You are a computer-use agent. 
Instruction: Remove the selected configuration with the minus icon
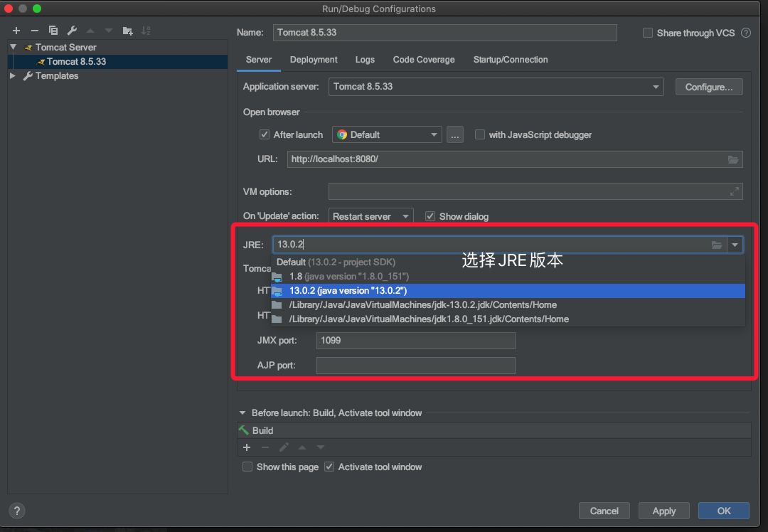[x=34, y=31]
